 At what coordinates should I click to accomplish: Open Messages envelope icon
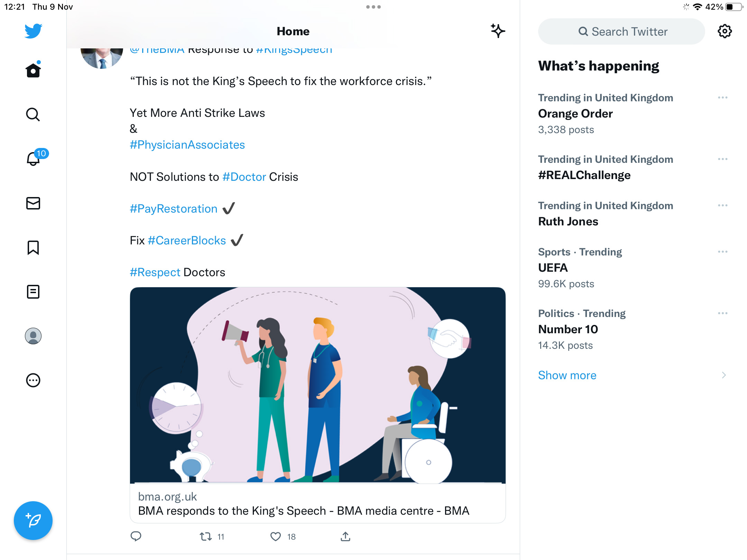[33, 203]
